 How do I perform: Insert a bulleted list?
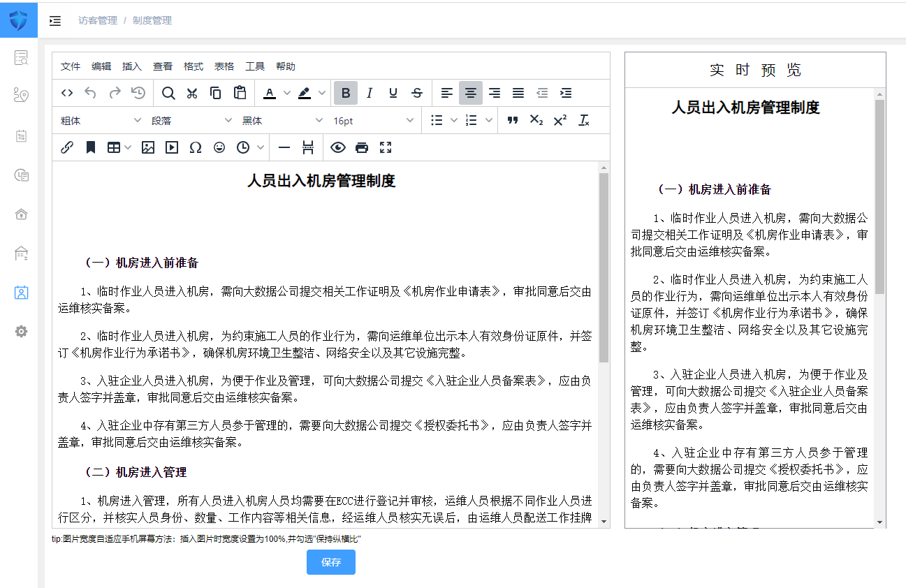pos(437,121)
